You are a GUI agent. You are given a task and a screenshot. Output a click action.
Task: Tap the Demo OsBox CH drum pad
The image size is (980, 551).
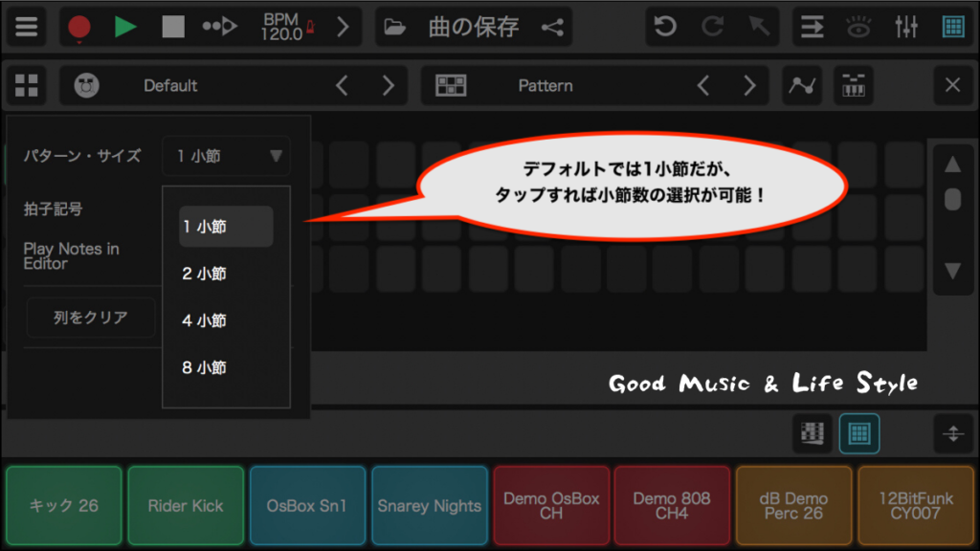[x=551, y=505]
